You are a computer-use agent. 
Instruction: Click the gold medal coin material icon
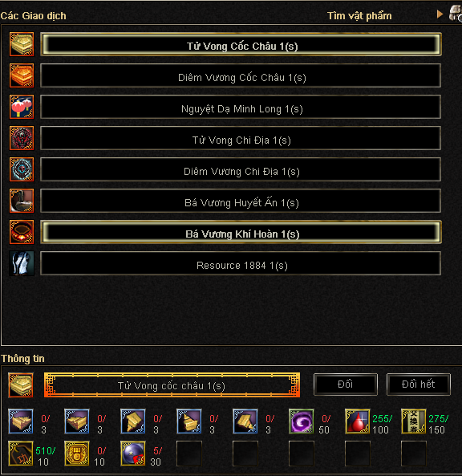[x=77, y=454]
